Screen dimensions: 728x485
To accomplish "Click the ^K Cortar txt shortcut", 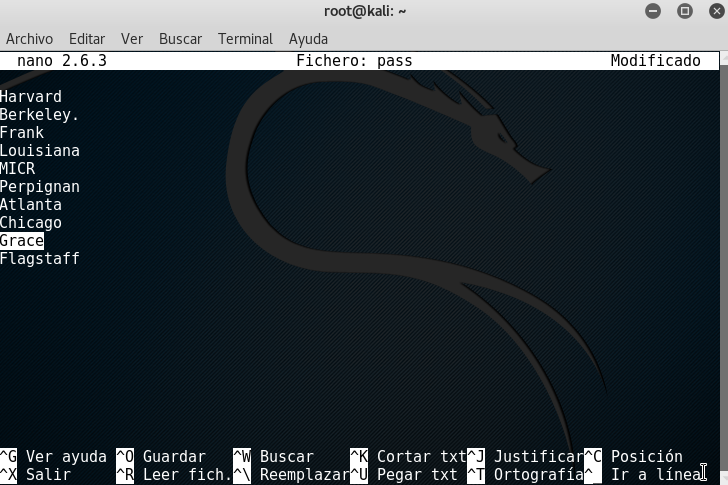I will pos(408,457).
